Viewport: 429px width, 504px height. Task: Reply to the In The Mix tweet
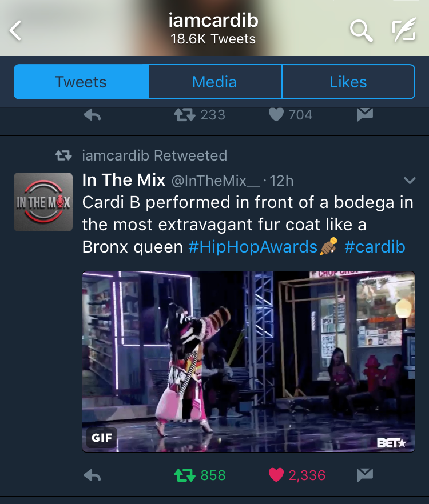click(92, 475)
